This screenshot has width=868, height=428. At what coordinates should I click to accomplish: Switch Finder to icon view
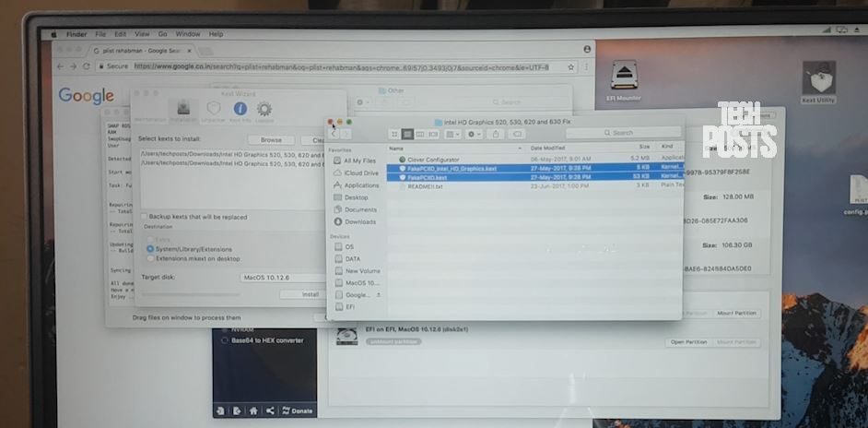pyautogui.click(x=394, y=134)
